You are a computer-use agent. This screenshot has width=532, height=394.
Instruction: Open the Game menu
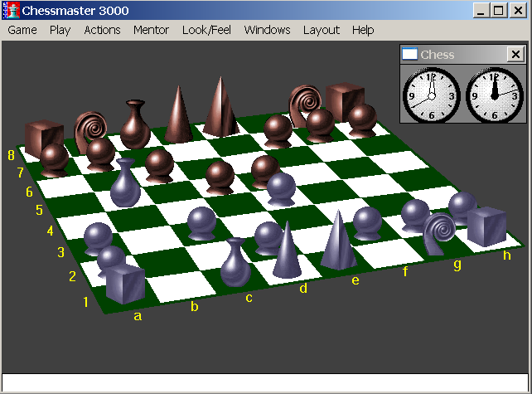[22, 30]
